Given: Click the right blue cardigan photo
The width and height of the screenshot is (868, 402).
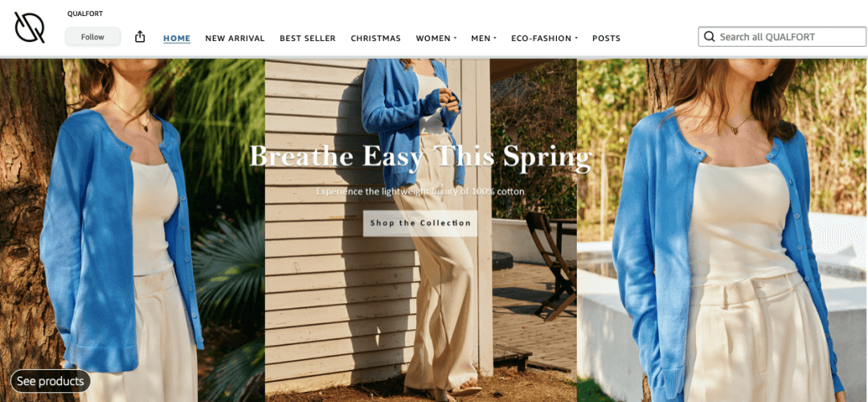Looking at the screenshot, I should (722, 230).
